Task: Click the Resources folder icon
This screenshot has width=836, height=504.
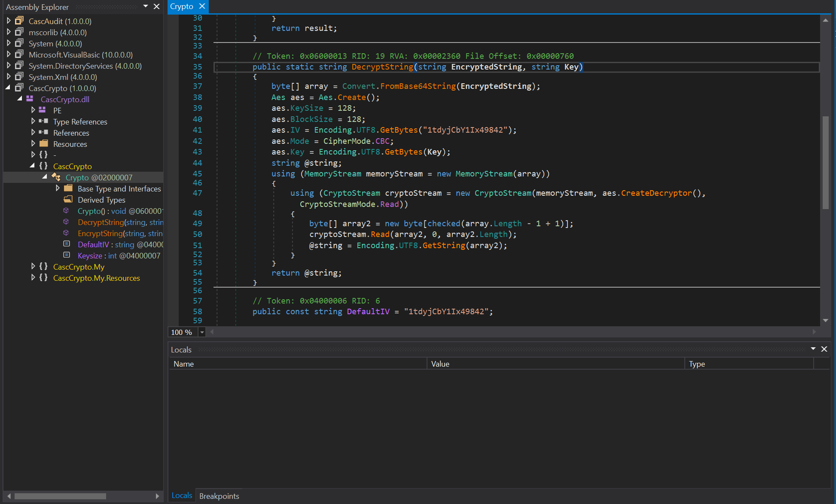Action: click(x=44, y=144)
